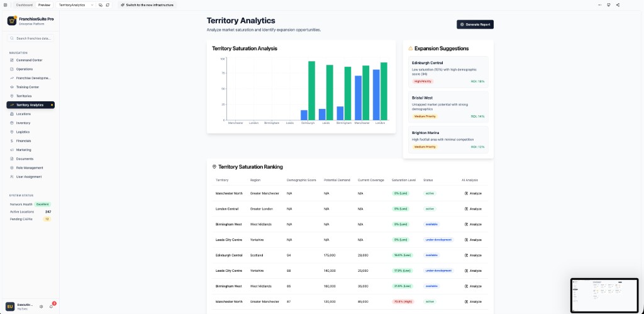644x314 pixels.
Task: Click the Excellent network health badge
Action: (x=43, y=205)
